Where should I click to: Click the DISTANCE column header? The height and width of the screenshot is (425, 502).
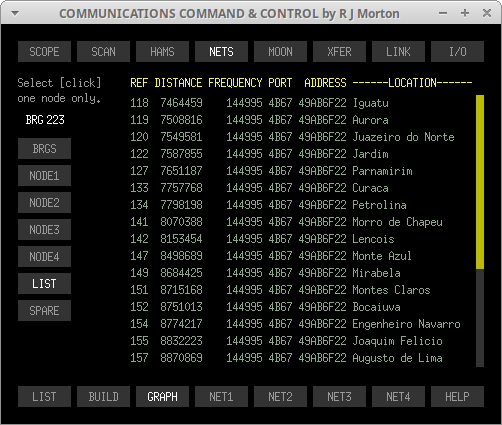click(x=178, y=83)
